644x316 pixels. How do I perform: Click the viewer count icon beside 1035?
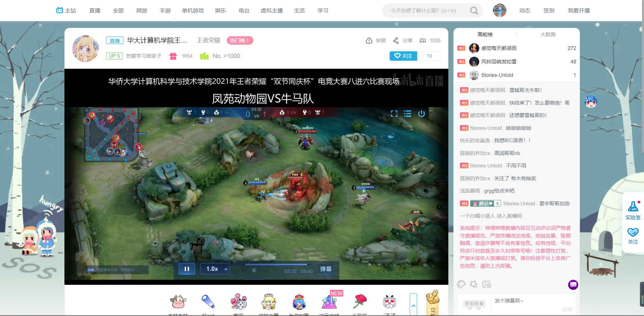(x=423, y=41)
